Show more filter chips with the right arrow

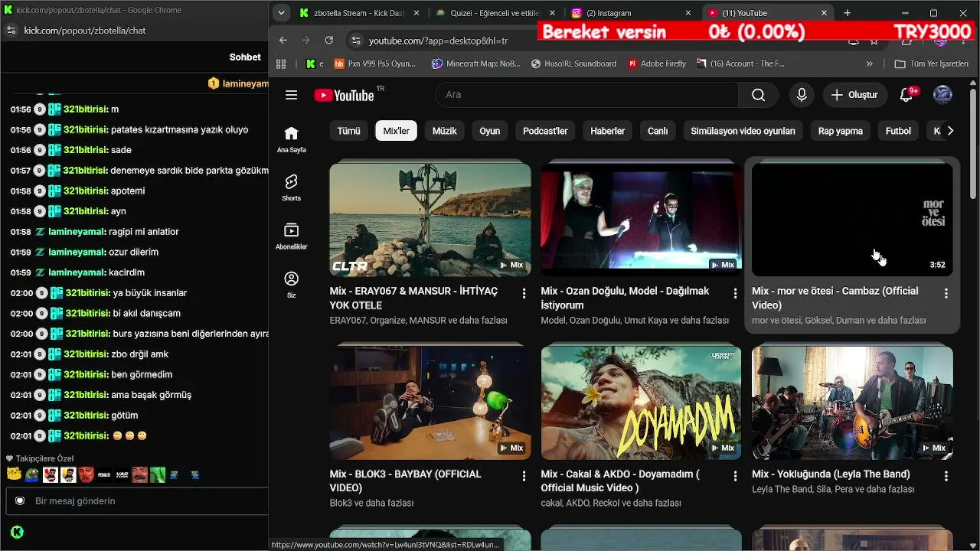point(950,131)
